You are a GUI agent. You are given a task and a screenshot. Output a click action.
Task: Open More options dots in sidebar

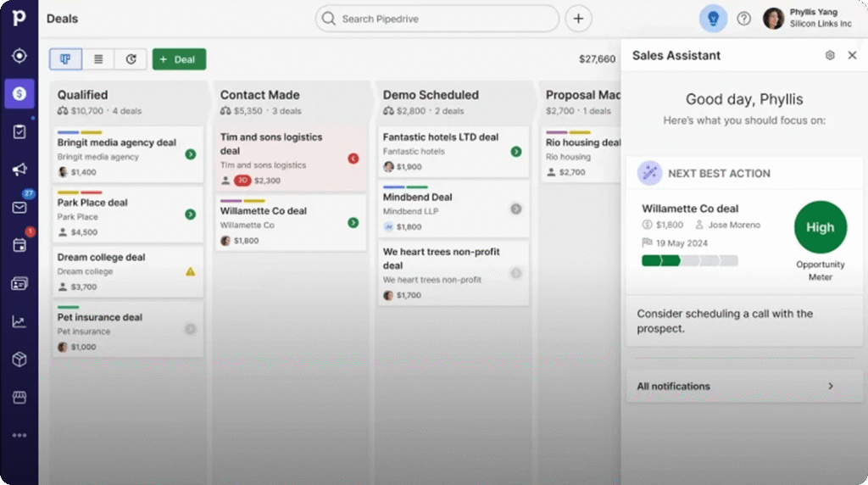19,435
